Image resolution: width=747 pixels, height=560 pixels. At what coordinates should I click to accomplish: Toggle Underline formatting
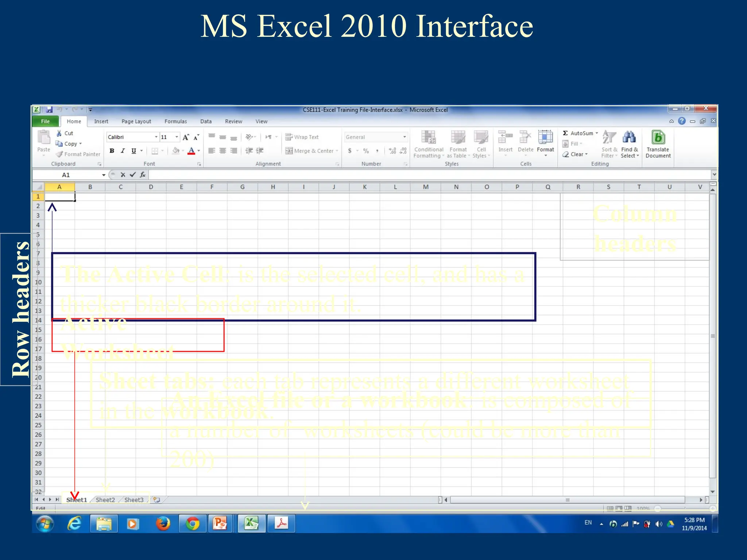click(x=133, y=151)
